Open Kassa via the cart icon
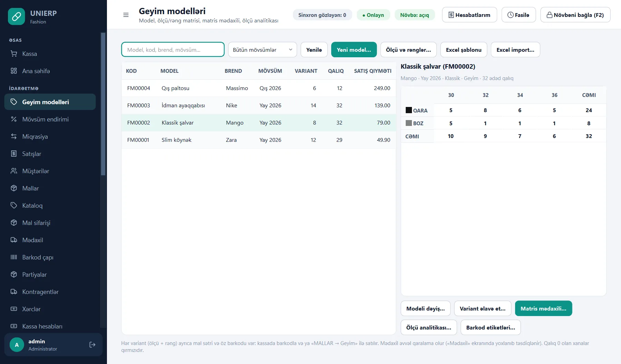This screenshot has height=364, width=621. (x=14, y=54)
